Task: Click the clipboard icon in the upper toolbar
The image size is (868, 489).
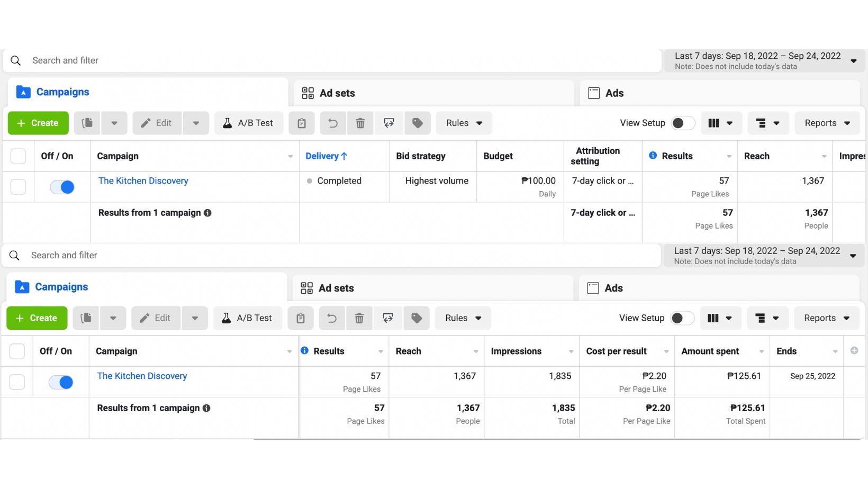Action: coord(302,123)
